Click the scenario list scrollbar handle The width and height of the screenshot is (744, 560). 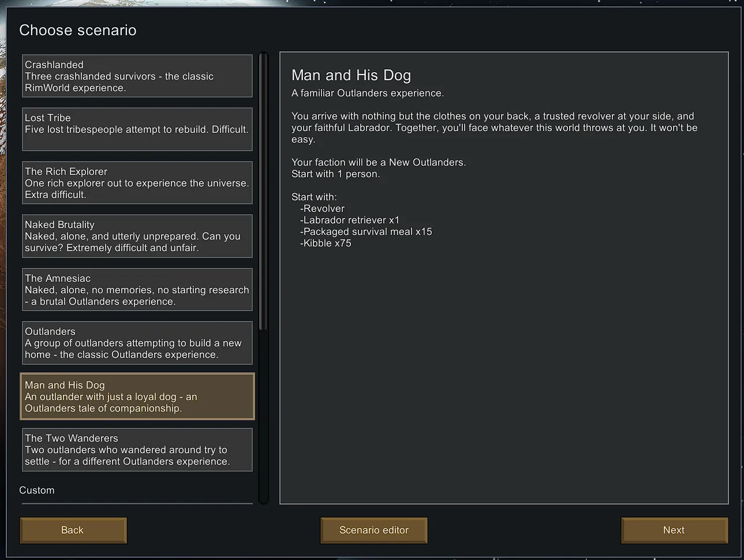(x=263, y=191)
